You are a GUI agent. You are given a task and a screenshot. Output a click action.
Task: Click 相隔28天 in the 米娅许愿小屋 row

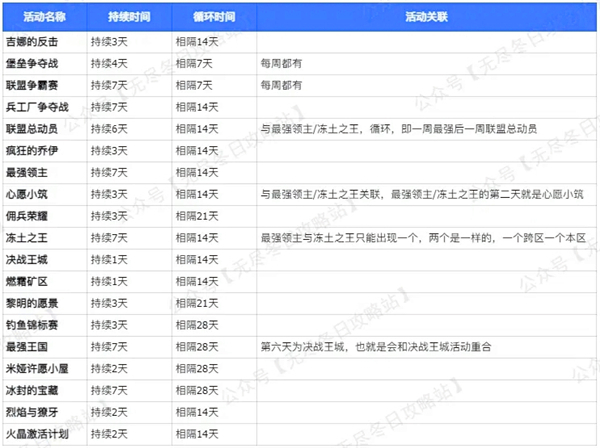click(197, 369)
